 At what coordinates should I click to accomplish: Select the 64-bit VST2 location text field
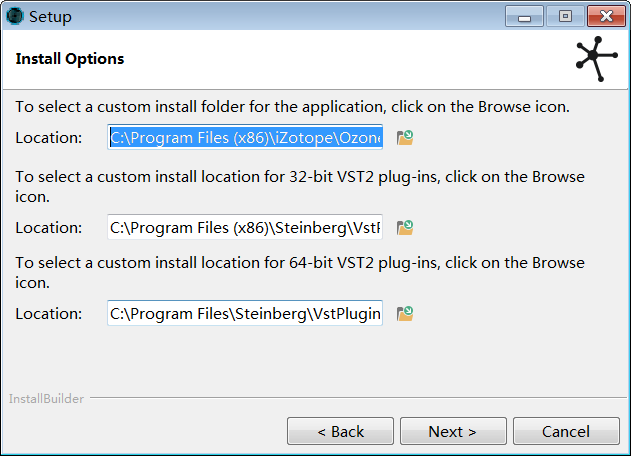(x=245, y=314)
